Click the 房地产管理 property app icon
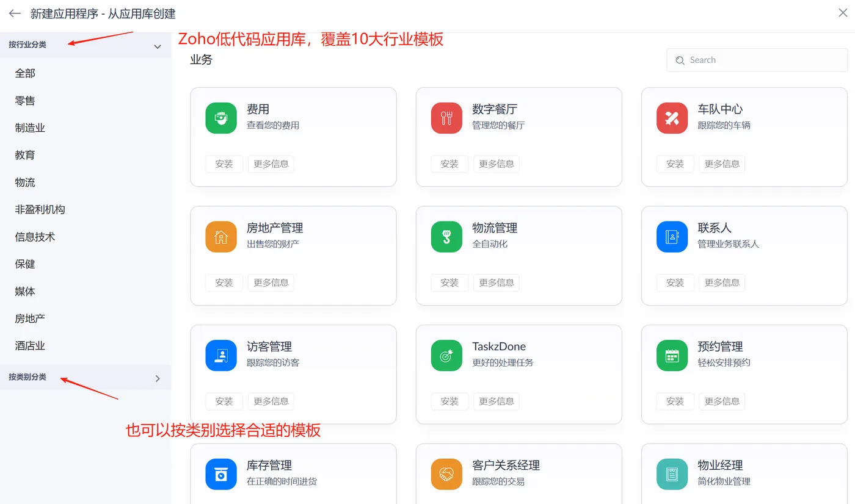855x504 pixels. tap(220, 237)
